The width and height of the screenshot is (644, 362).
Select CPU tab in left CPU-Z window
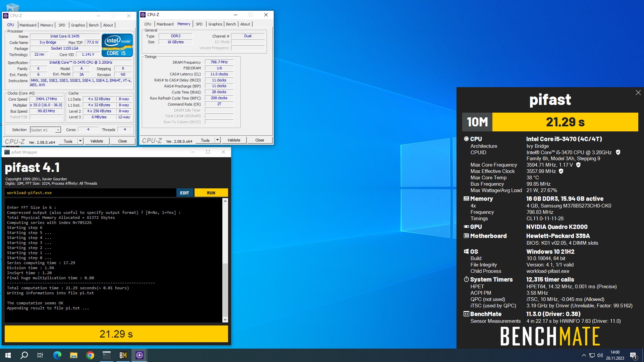pos(11,25)
